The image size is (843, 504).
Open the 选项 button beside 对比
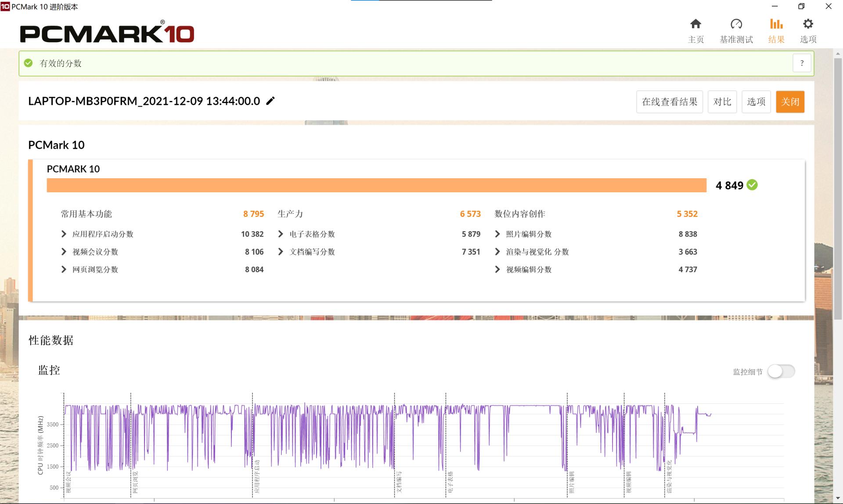[x=756, y=102]
